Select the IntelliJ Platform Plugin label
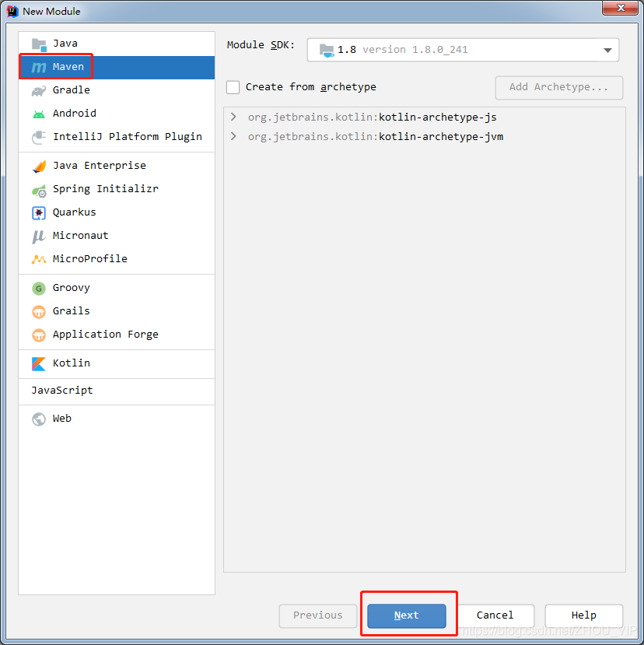 point(128,137)
